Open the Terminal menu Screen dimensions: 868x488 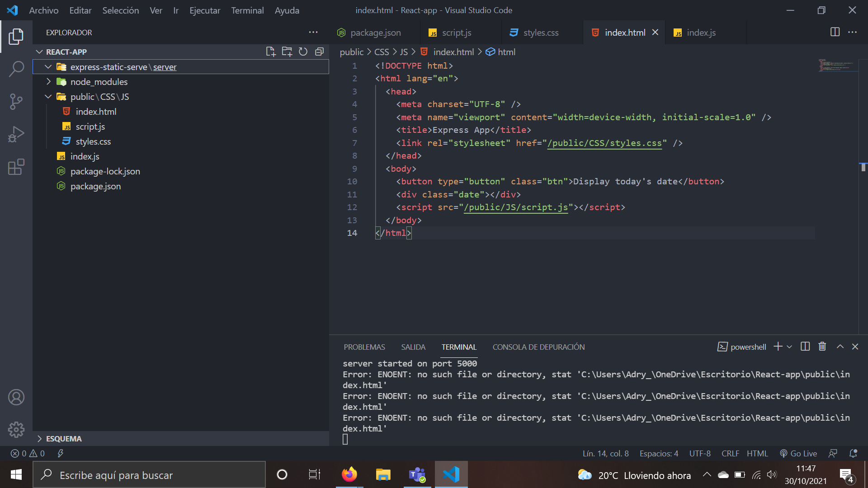tap(247, 10)
